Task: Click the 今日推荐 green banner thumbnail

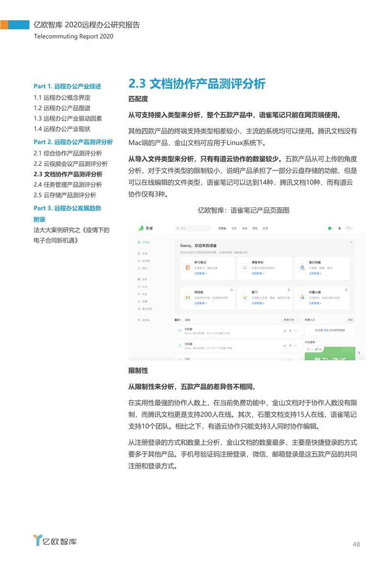Action: (330, 353)
